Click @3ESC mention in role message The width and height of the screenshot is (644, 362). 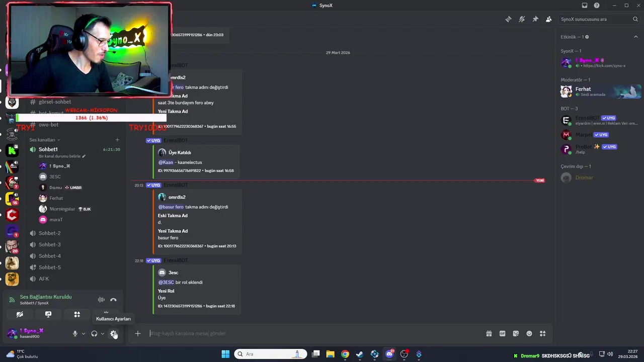166,283
